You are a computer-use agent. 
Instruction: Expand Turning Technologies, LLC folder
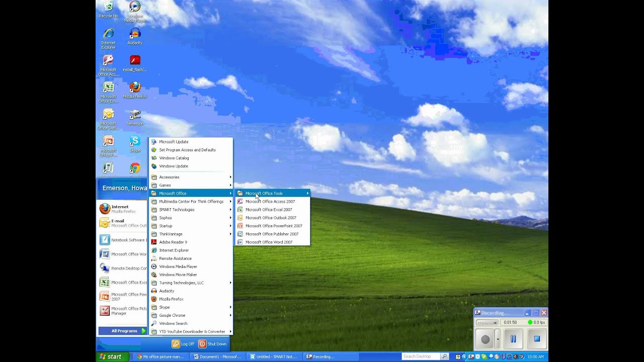pyautogui.click(x=191, y=283)
